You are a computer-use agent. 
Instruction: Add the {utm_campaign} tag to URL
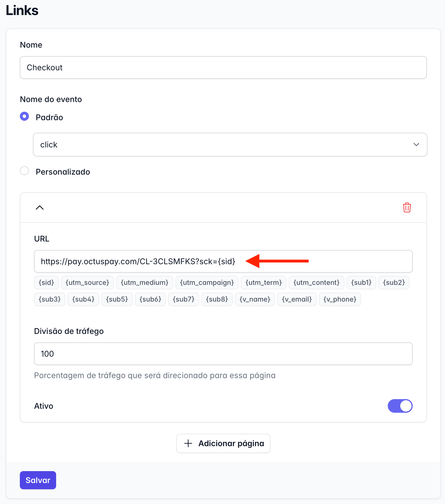(x=207, y=283)
